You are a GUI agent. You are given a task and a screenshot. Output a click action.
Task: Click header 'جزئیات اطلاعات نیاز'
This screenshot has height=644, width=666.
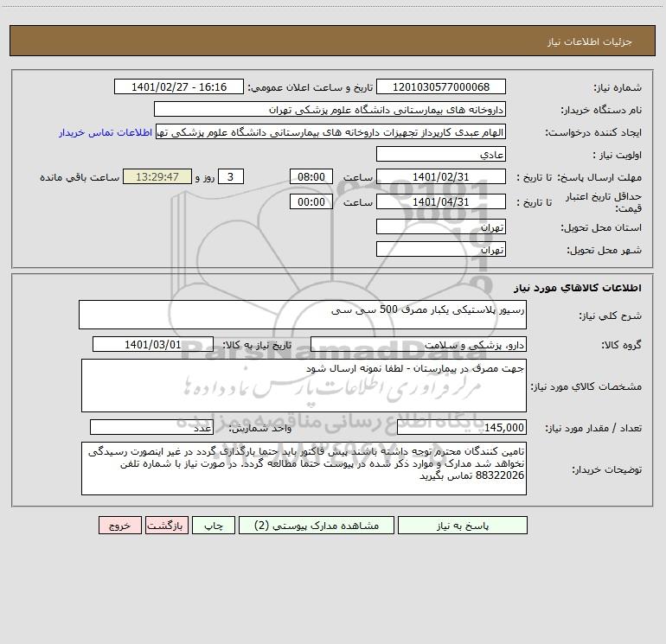coord(590,41)
